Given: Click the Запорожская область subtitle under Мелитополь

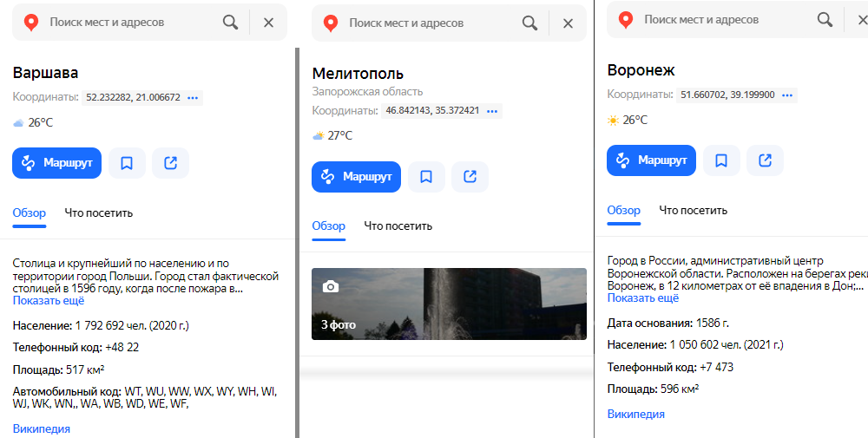Looking at the screenshot, I should pyautogui.click(x=367, y=92).
